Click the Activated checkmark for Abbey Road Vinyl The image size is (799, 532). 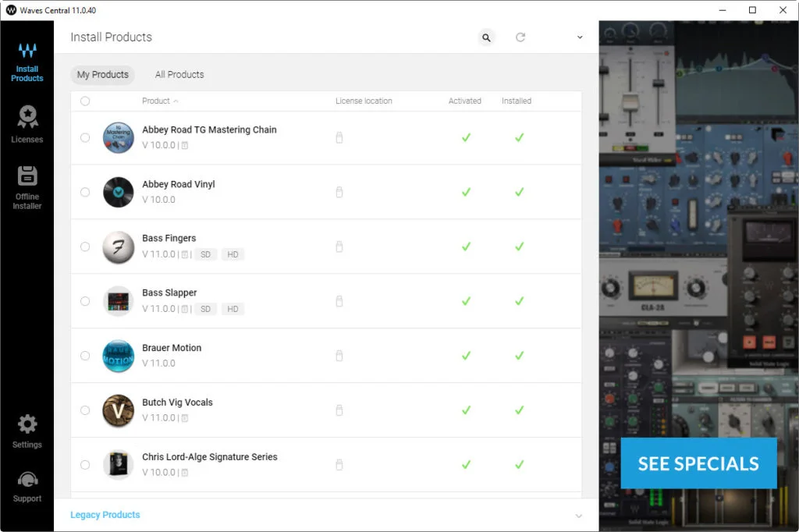coord(466,192)
